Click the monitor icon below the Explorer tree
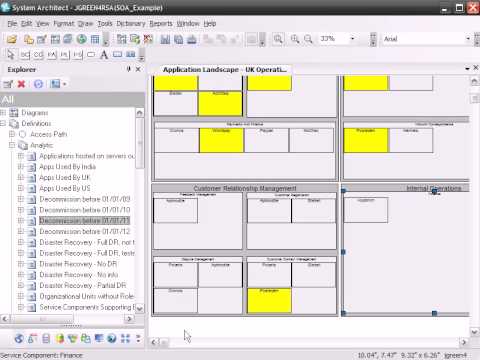Screen dimensions: 480x360 pos(99,339)
